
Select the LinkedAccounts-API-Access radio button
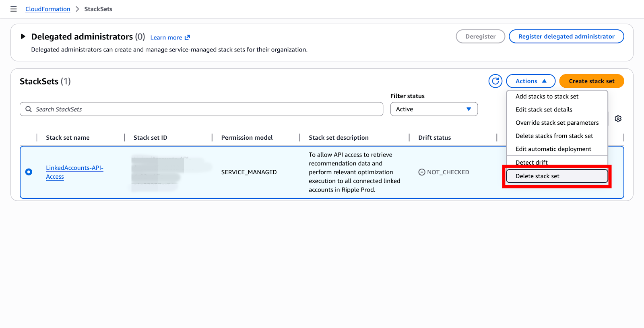click(x=29, y=172)
